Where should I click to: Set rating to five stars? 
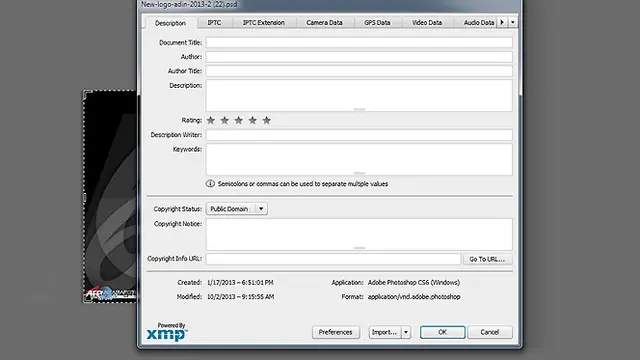coord(267,120)
